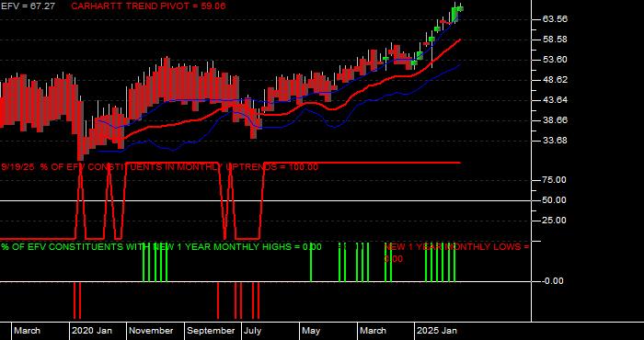Screen dimensions: 644x340
Task: Select the CARHARTT TREND PIVOT = 59.06 label
Action: point(148,6)
